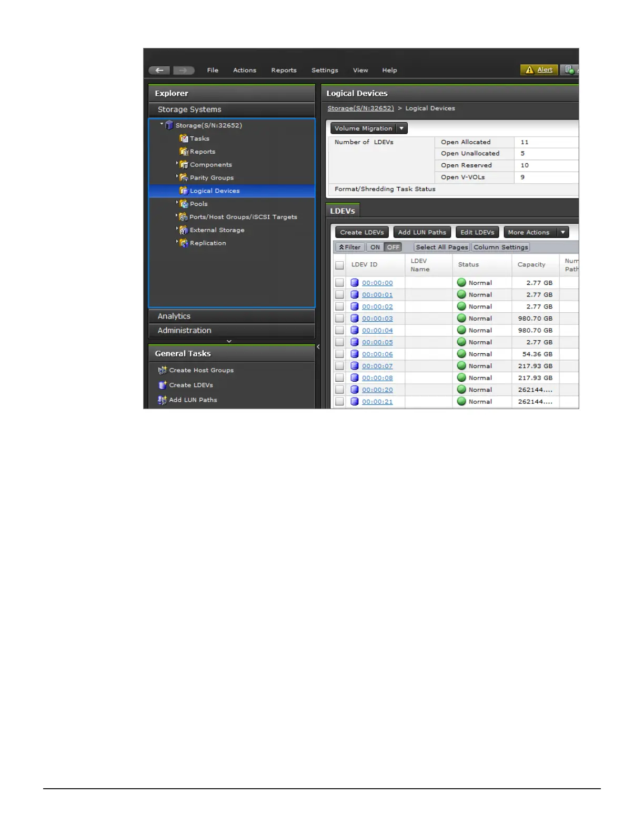Click the Pools folder icon
644x834 pixels.
click(184, 204)
